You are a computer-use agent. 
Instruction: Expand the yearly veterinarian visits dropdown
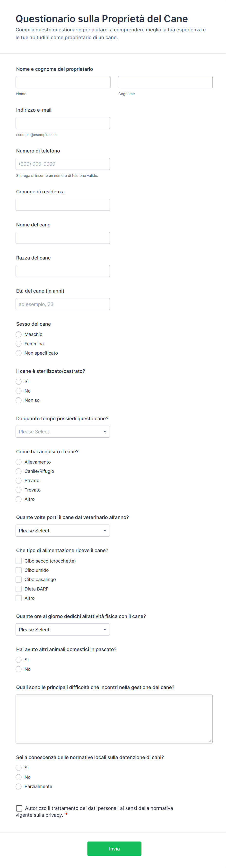click(x=63, y=530)
